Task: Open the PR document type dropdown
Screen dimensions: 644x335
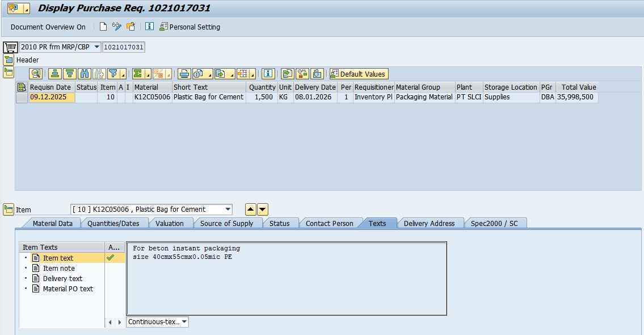Action: (96, 47)
